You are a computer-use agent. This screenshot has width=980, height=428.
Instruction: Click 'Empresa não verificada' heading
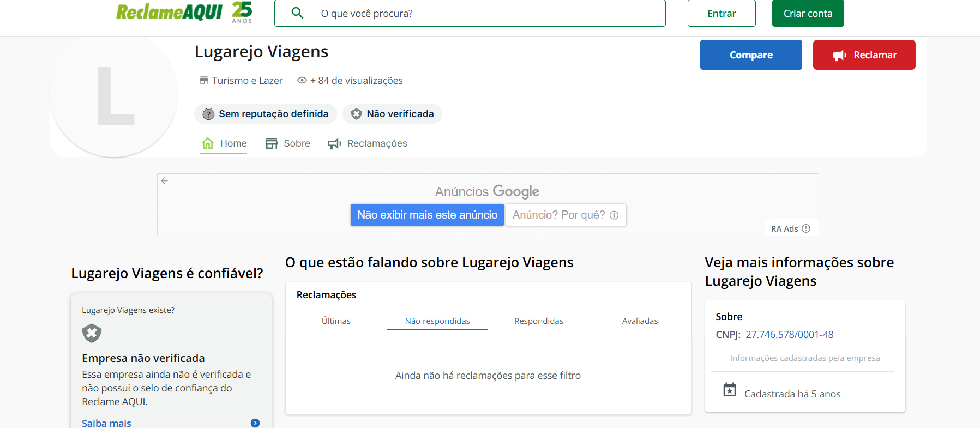(143, 358)
